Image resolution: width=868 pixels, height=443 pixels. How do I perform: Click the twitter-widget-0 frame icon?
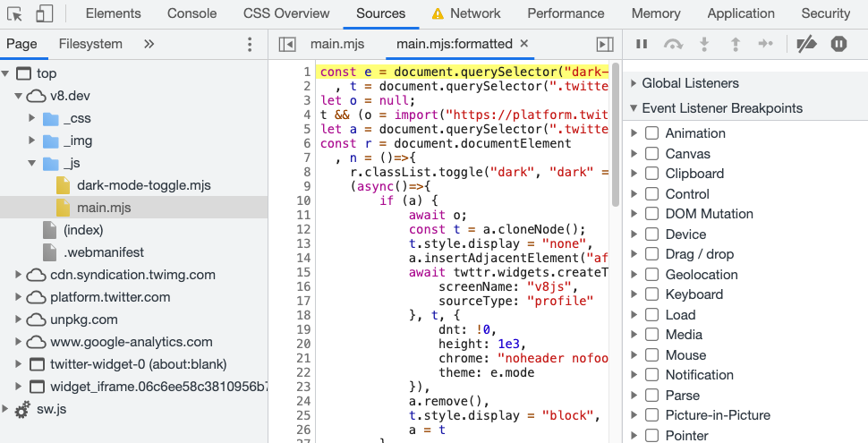pos(37,364)
